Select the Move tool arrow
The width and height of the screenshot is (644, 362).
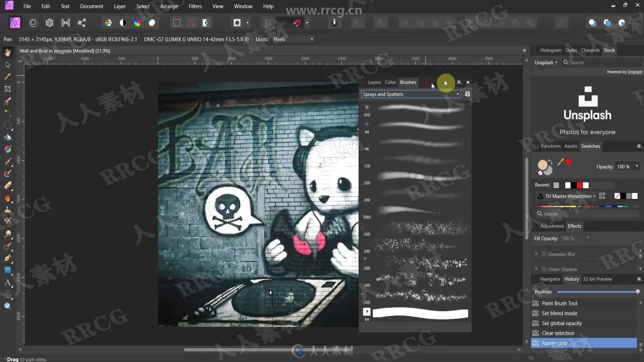(x=8, y=65)
